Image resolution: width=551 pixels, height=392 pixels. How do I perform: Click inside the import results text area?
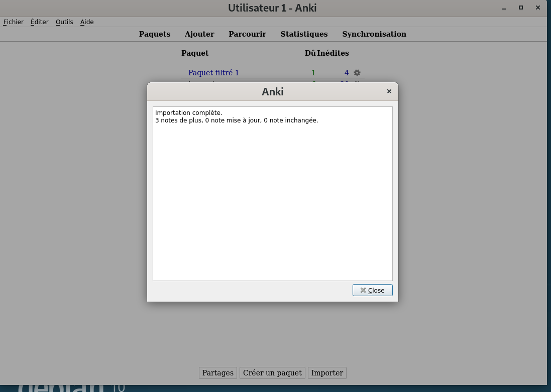(272, 201)
